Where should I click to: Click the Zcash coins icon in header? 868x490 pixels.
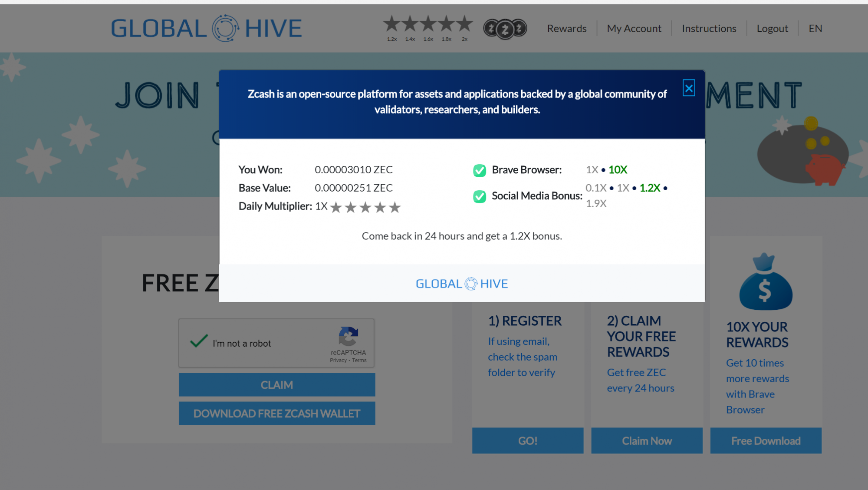click(x=505, y=29)
